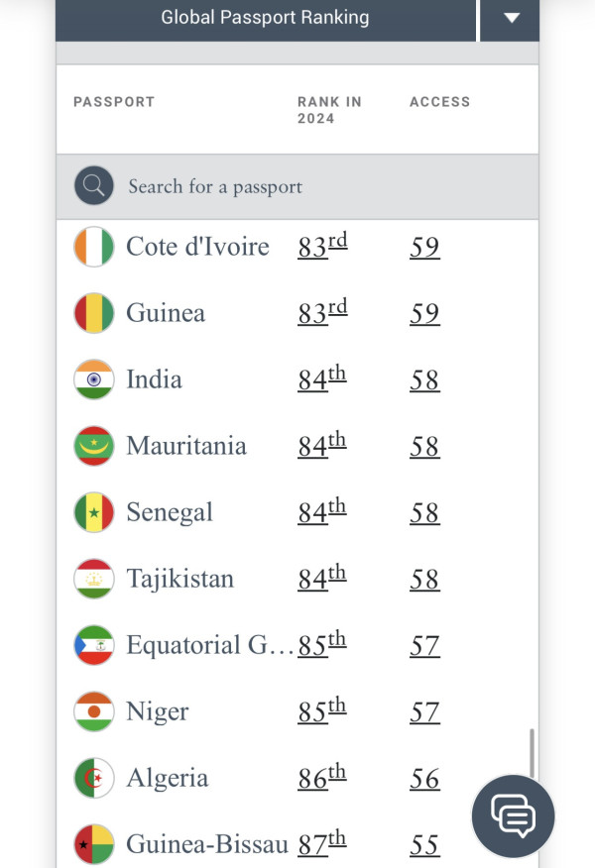Open the Global Passport Ranking selector
The height and width of the screenshot is (868, 595).
pos(265,18)
